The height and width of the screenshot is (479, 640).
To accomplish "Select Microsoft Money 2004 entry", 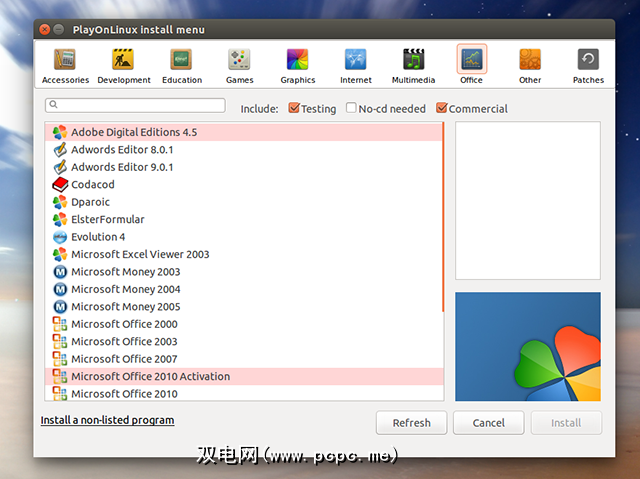I will (244, 289).
